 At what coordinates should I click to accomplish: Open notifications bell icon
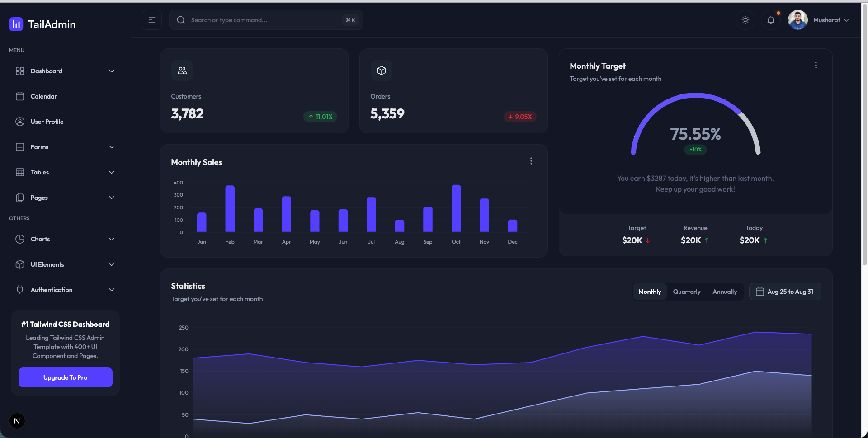pyautogui.click(x=771, y=20)
